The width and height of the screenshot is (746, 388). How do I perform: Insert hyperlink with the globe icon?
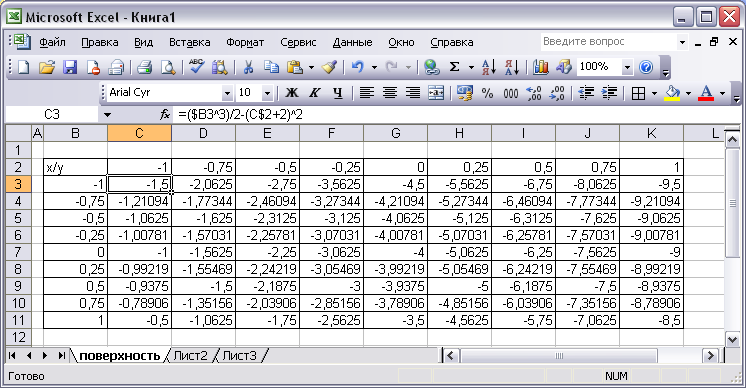pyautogui.click(x=432, y=67)
